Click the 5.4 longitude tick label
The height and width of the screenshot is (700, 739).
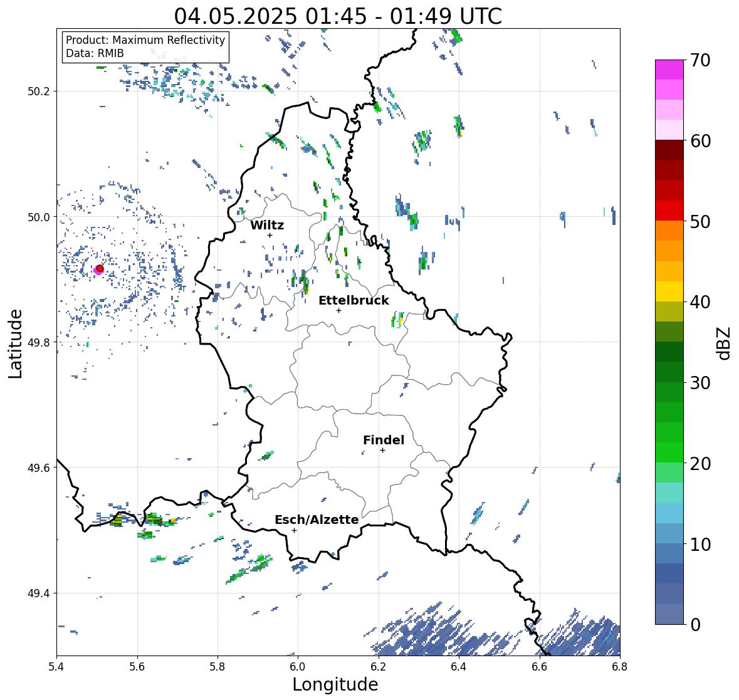pos(56,666)
